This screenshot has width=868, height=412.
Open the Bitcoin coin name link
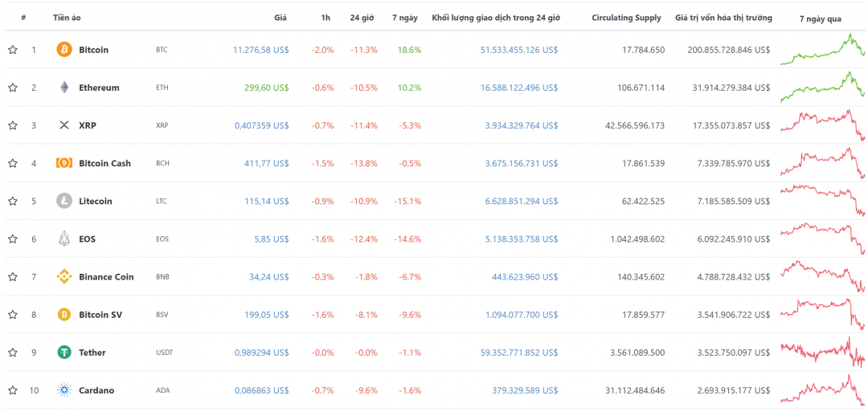pyautogui.click(x=93, y=50)
